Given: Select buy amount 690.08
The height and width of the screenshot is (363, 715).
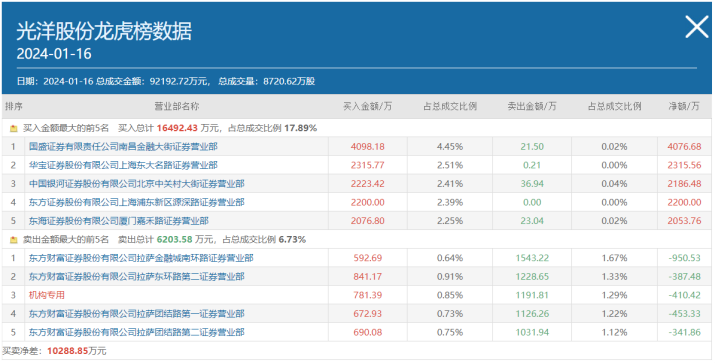Looking at the screenshot, I should [x=368, y=332].
